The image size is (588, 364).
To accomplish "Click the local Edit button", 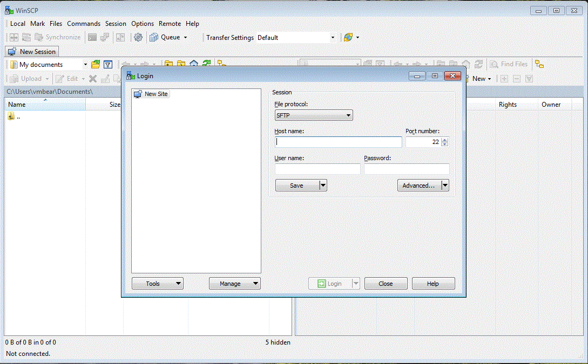I will point(67,79).
